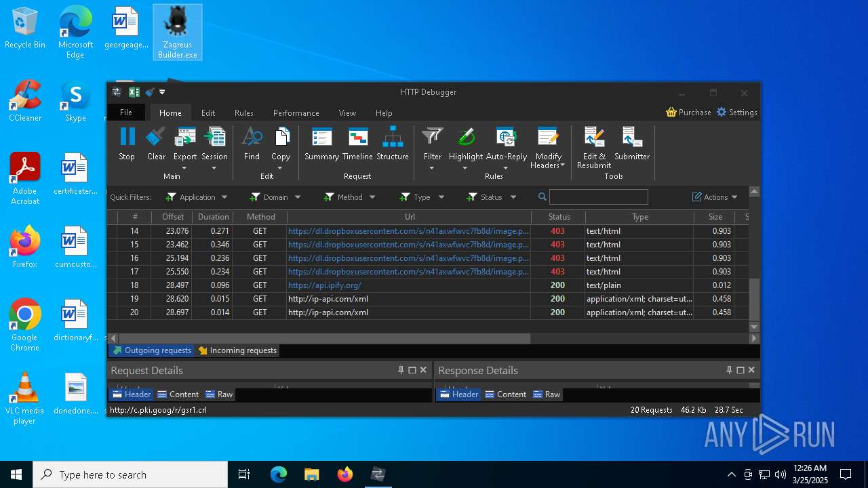Sort by the Url column header
Screen dimensions: 868x488
410,217
